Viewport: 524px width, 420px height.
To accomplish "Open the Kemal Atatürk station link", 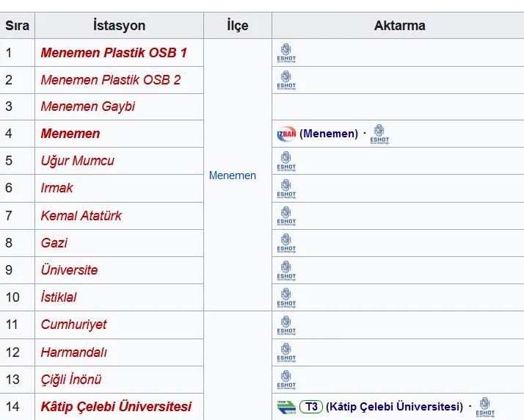I will (x=81, y=216).
